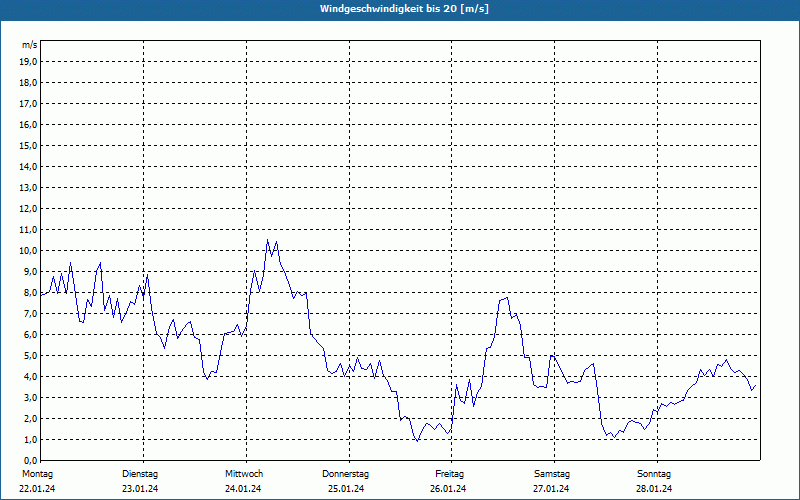This screenshot has width=800, height=500.
Task: Click the highest wind peak on Mittwoch
Action: (267, 240)
